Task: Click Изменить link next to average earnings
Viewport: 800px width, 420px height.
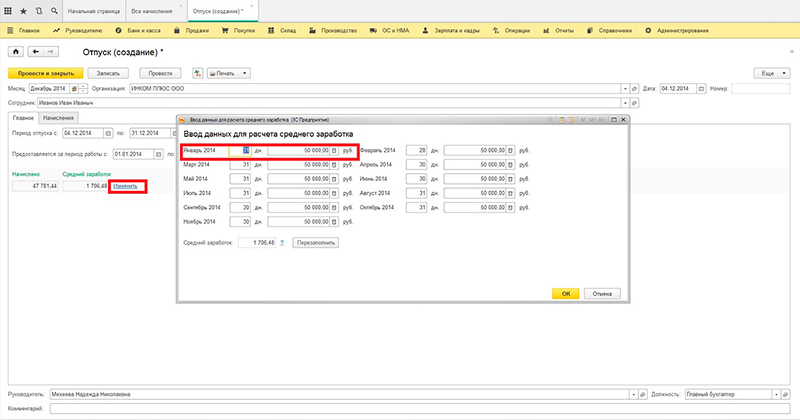Action: (x=126, y=186)
